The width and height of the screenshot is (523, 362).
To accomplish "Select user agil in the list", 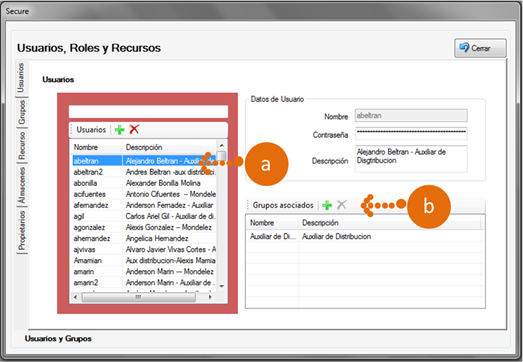I will (144, 216).
